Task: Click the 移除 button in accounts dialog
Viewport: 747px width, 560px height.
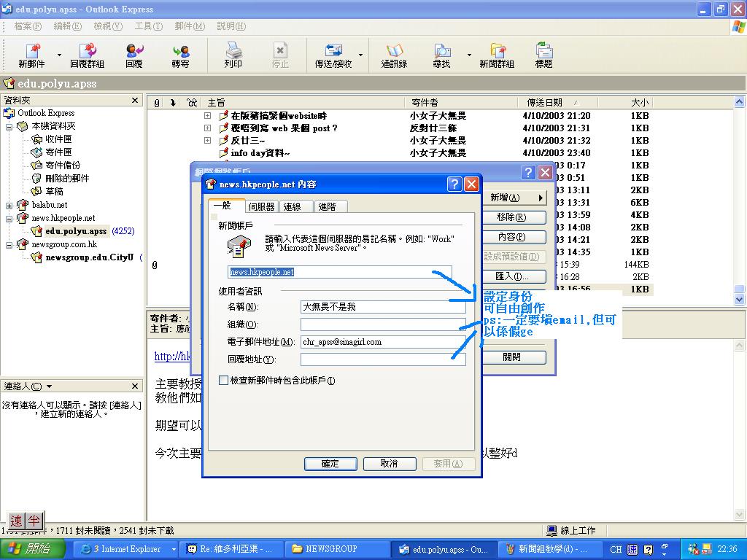Action: coord(514,217)
